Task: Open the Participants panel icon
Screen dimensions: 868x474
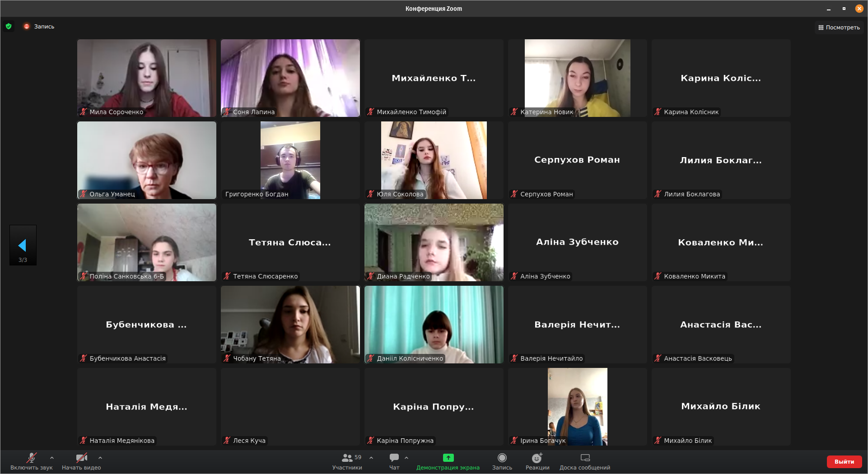Action: point(347,458)
